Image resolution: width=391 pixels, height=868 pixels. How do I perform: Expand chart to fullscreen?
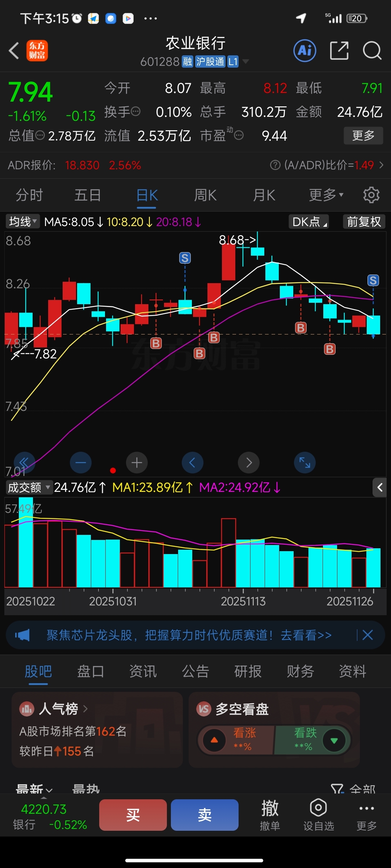click(x=304, y=463)
